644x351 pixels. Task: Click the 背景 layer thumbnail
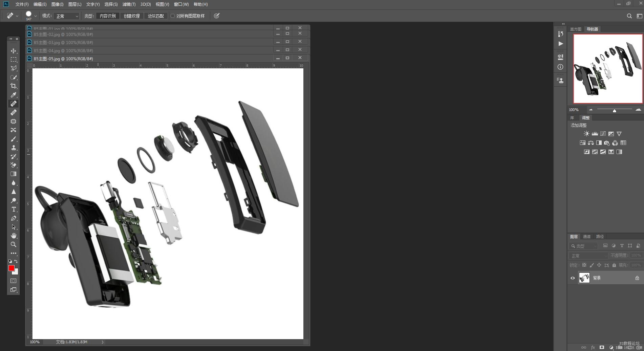tap(584, 278)
